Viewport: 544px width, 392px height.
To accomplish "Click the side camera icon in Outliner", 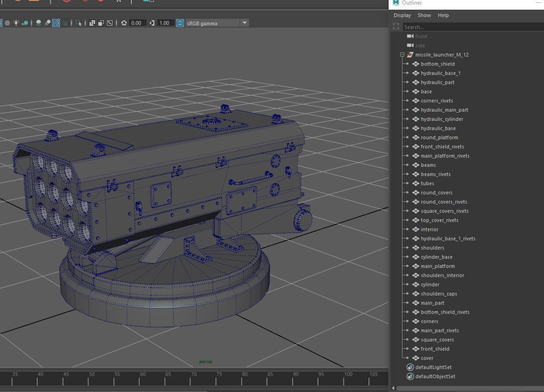I will click(410, 45).
